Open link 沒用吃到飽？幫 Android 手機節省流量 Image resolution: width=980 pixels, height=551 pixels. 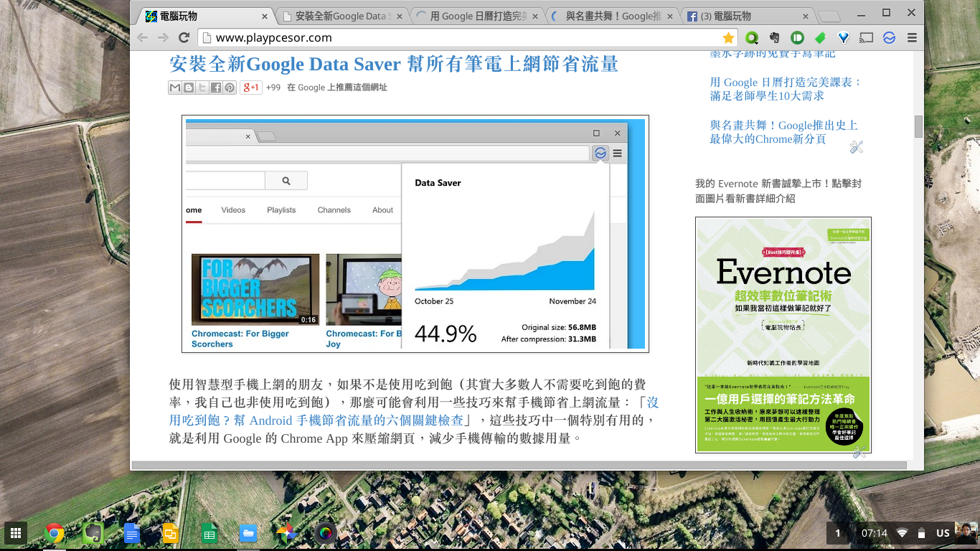click(413, 411)
